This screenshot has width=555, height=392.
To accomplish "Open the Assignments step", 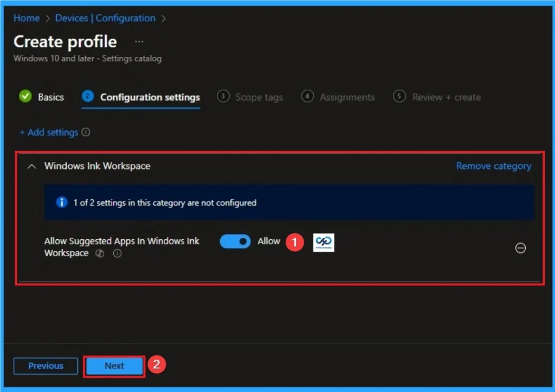I will (x=347, y=97).
